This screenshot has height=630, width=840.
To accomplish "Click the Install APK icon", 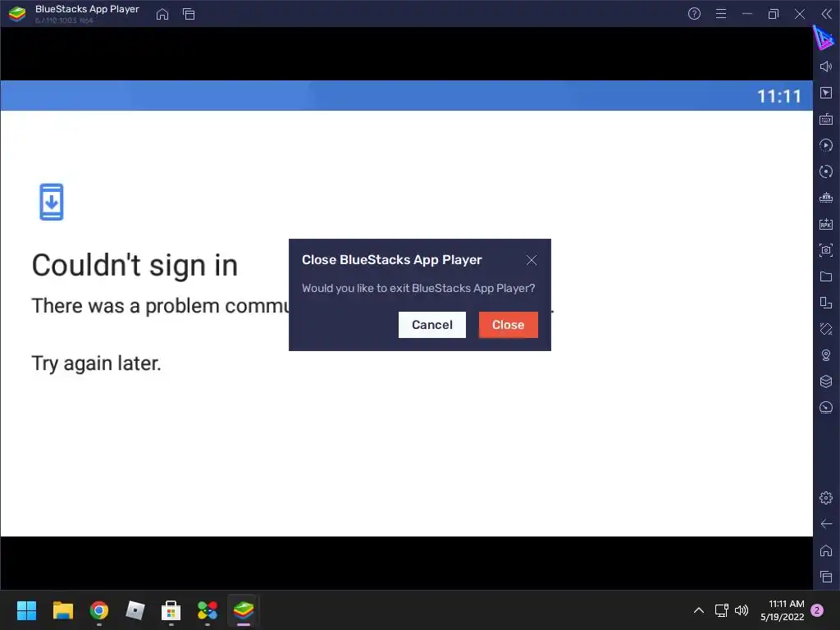I will coord(826,224).
